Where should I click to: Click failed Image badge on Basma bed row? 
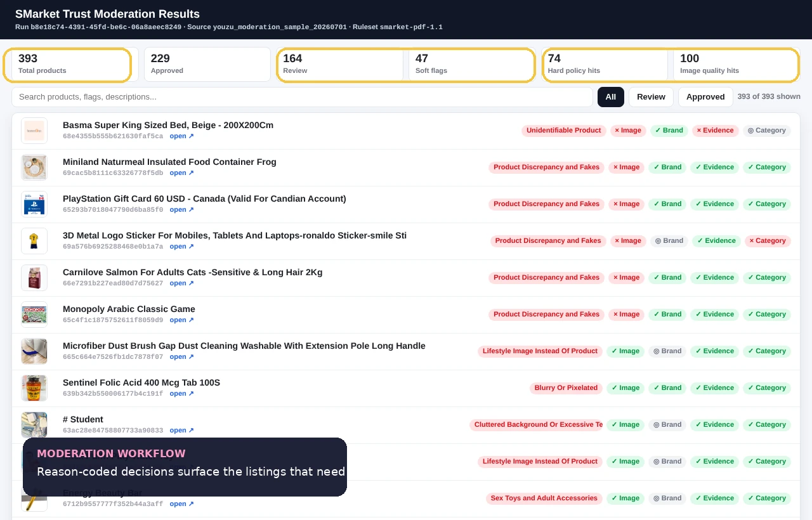628,131
